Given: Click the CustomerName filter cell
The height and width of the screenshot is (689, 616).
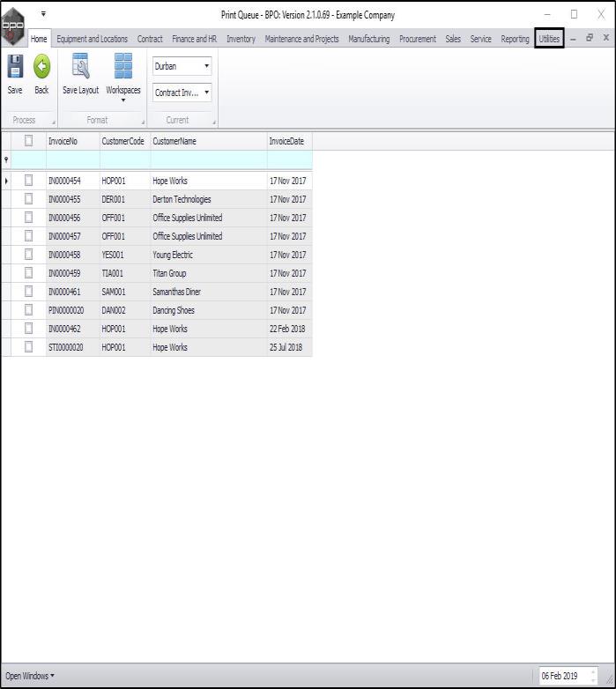Looking at the screenshot, I should pyautogui.click(x=209, y=159).
